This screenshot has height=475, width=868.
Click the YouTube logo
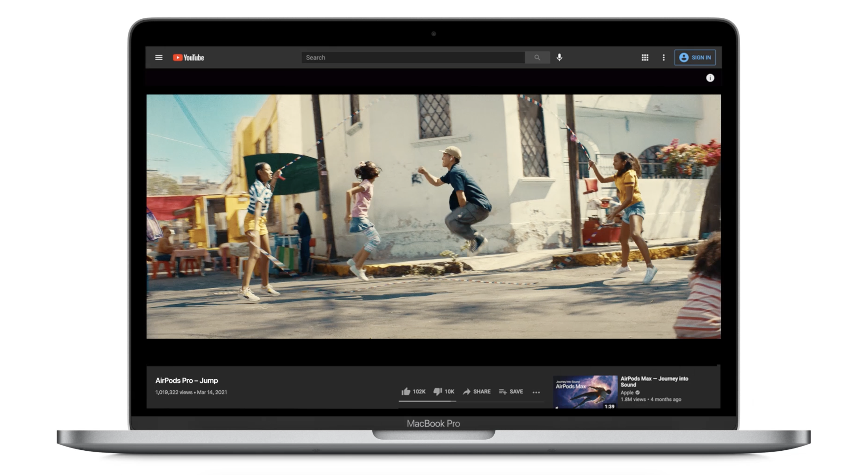[189, 58]
